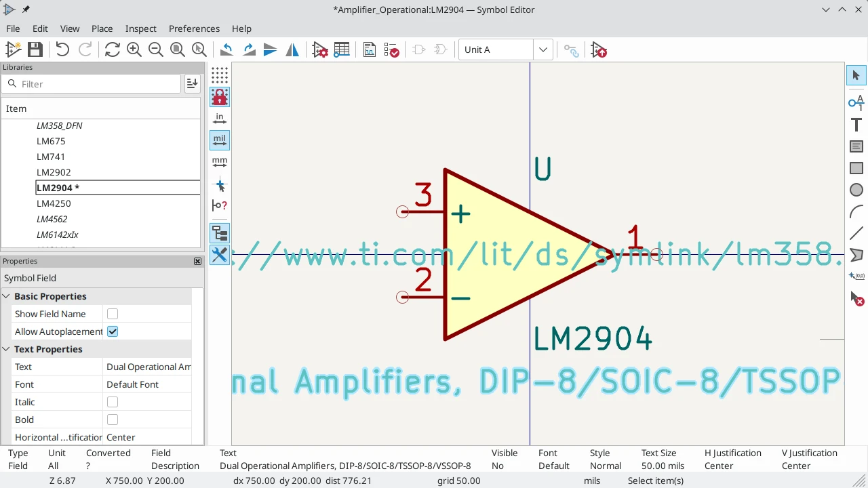Run the symbol checker
868x488 pixels.
[391, 49]
